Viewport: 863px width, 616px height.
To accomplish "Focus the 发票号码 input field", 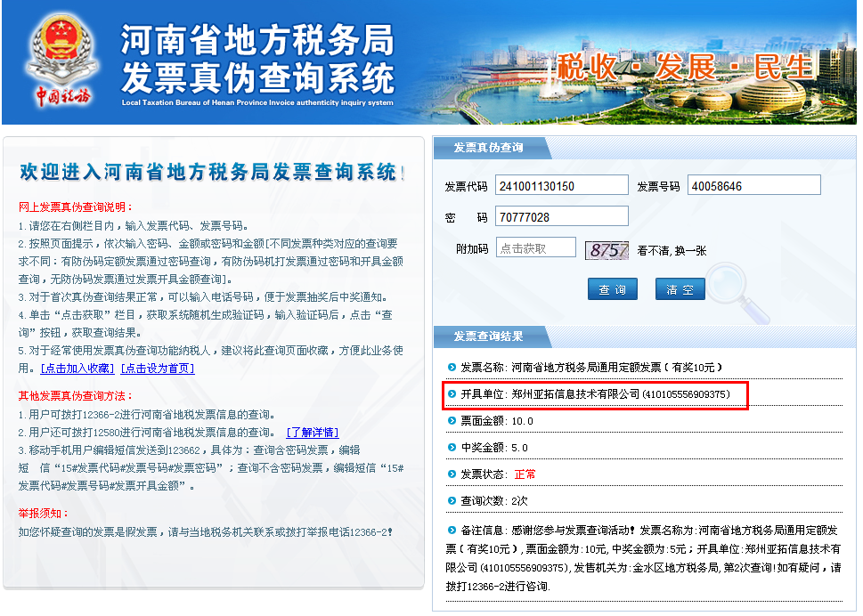I will [753, 185].
